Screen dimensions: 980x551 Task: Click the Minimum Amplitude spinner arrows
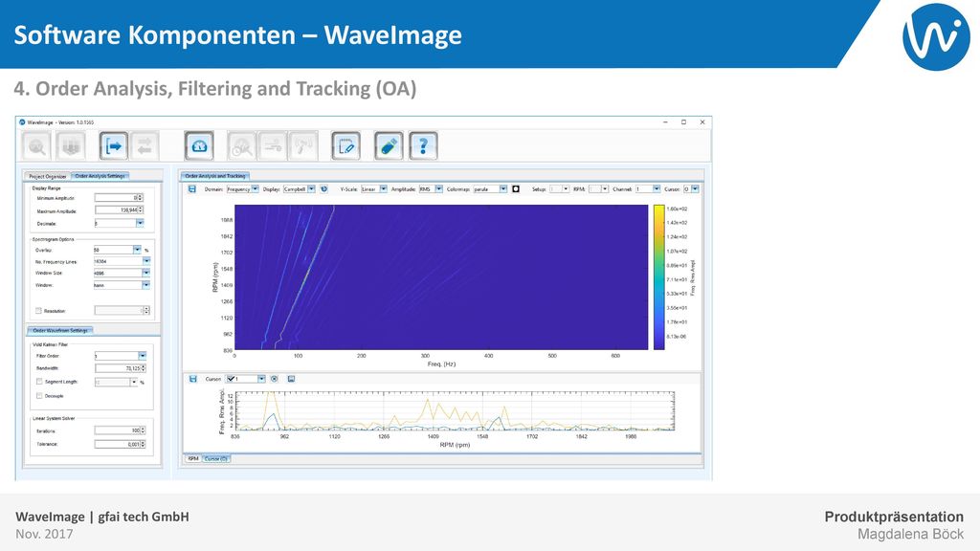tap(141, 197)
